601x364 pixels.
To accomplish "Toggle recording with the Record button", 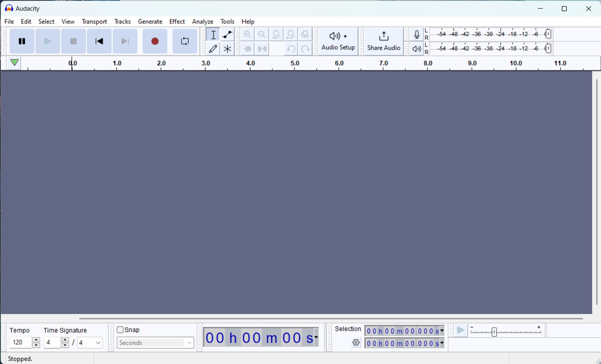I will point(155,41).
